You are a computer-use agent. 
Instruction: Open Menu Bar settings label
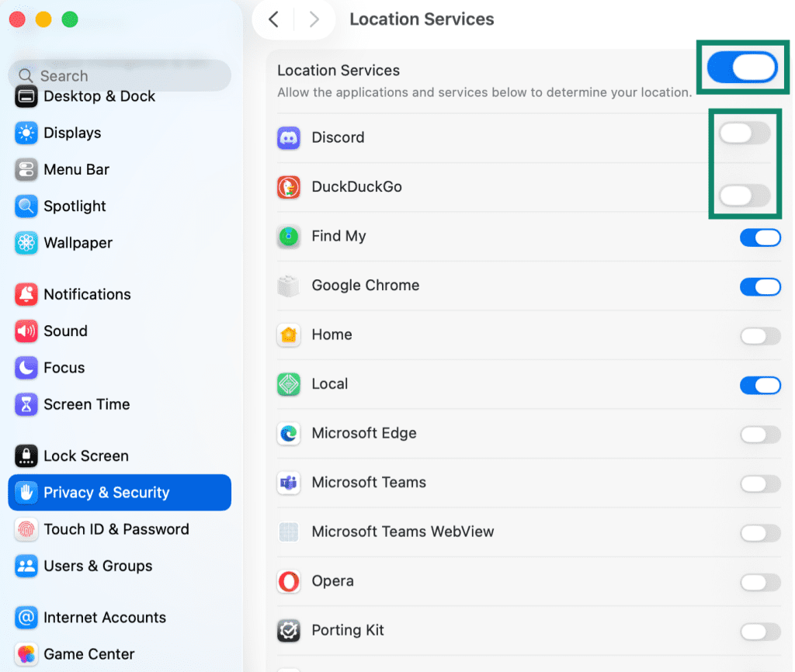point(77,170)
